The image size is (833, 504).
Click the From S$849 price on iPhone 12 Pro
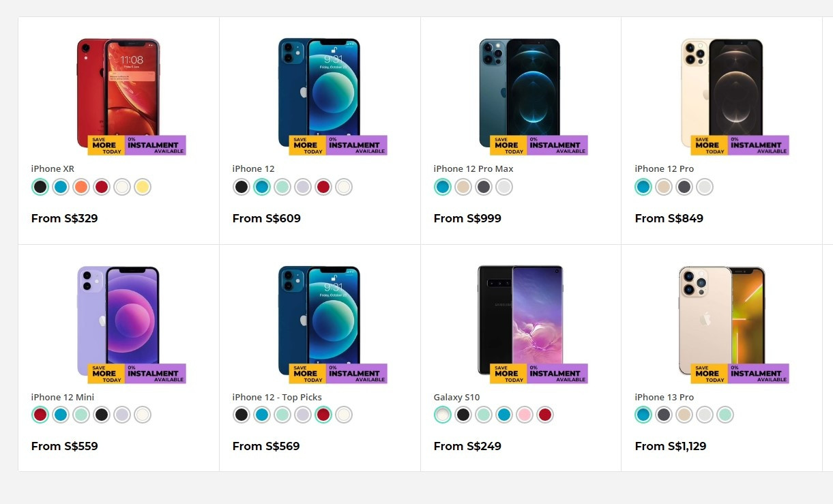point(669,218)
